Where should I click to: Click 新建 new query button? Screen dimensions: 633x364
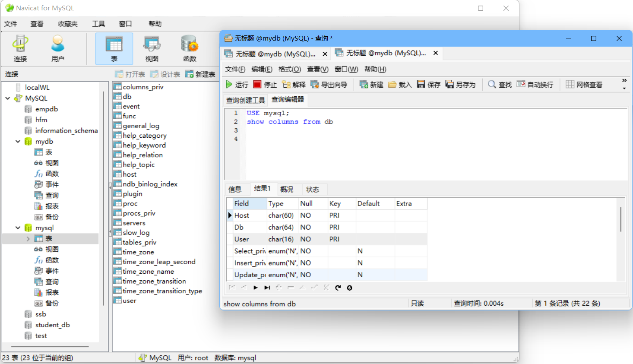[x=371, y=85]
